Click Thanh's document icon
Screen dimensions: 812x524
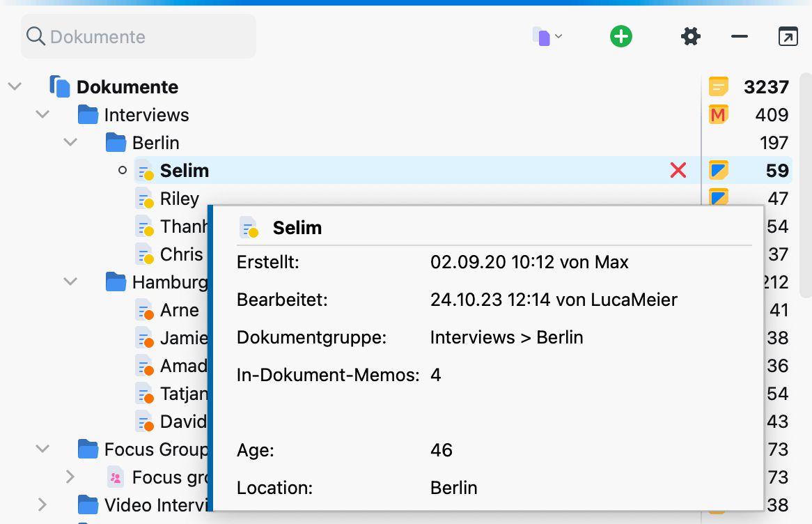point(145,226)
